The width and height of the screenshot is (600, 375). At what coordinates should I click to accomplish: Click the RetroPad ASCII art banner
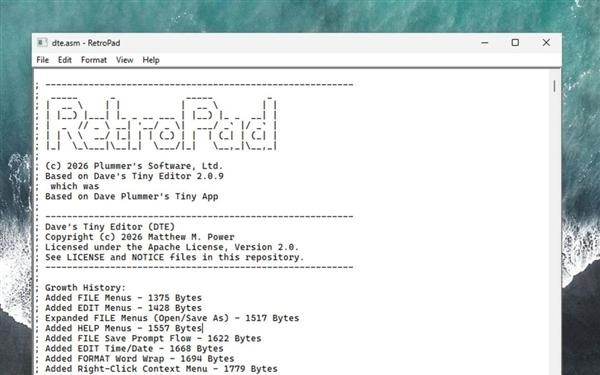coord(161,124)
